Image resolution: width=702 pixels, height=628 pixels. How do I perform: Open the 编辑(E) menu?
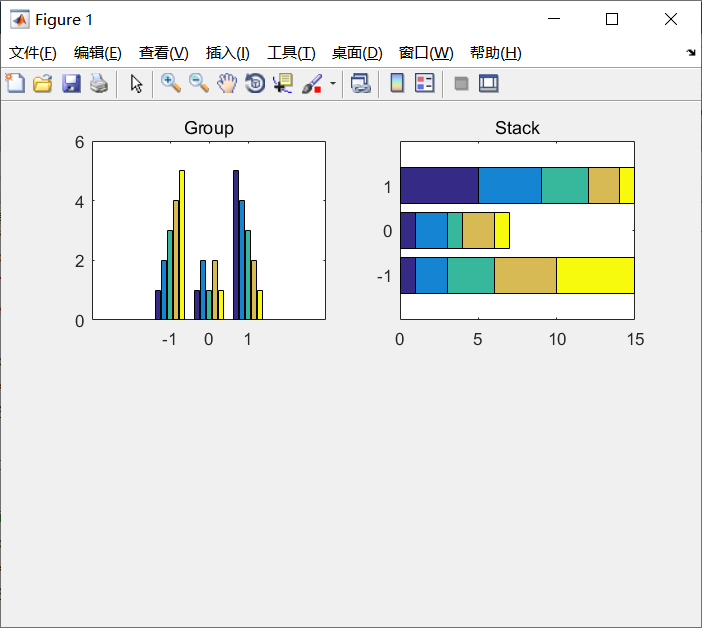pyautogui.click(x=98, y=53)
